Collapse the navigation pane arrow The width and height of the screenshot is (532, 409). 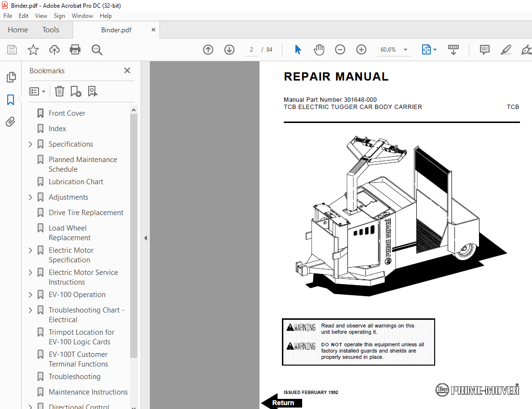click(x=146, y=238)
